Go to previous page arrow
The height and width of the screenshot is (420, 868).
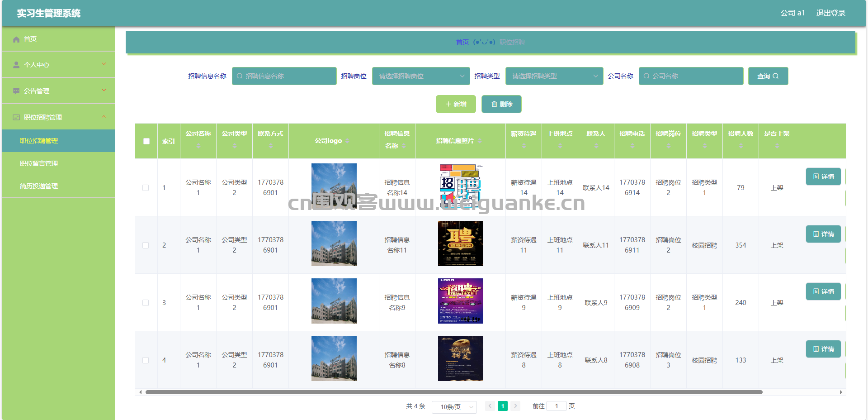490,406
